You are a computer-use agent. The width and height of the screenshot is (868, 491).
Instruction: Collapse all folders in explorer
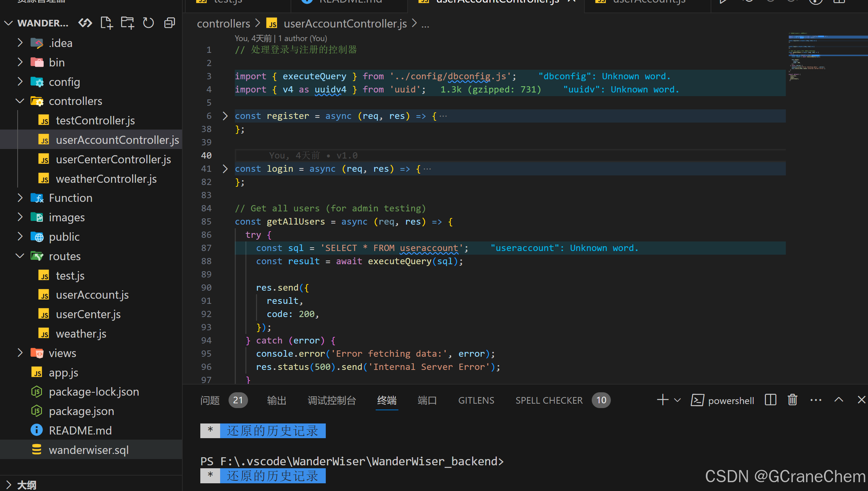[169, 23]
